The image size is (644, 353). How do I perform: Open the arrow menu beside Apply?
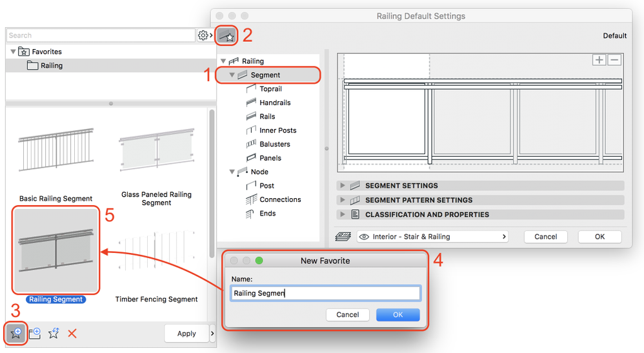pos(212,333)
